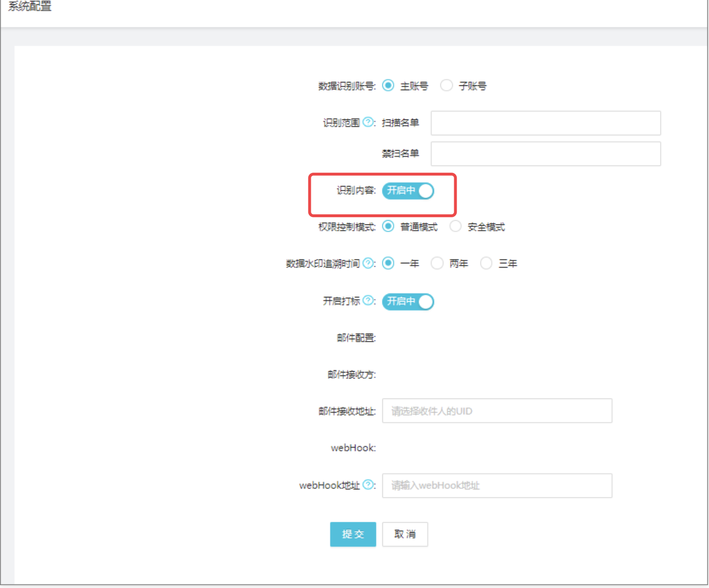Click the 邮件配置 label

pos(356,338)
